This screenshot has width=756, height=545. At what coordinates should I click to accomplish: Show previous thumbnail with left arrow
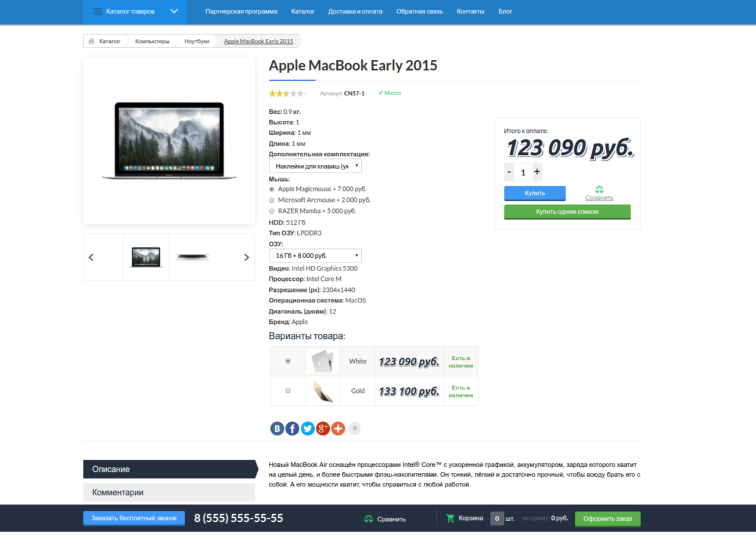coord(91,257)
